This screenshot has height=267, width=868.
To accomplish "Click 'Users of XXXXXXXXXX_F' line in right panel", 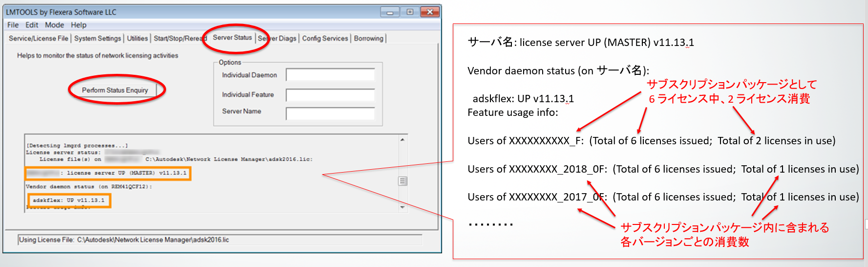I will pyautogui.click(x=652, y=141).
